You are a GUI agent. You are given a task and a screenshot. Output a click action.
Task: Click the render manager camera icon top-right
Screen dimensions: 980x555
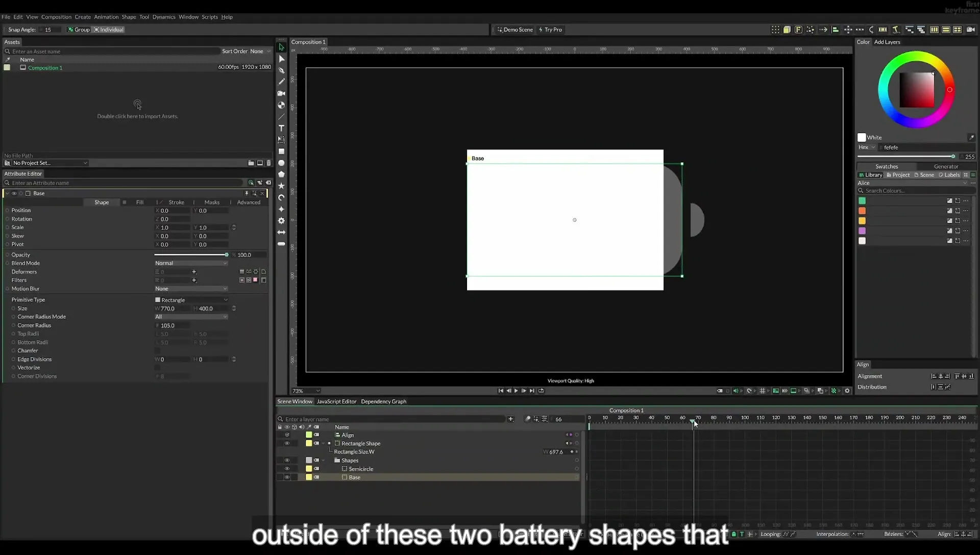[970, 30]
